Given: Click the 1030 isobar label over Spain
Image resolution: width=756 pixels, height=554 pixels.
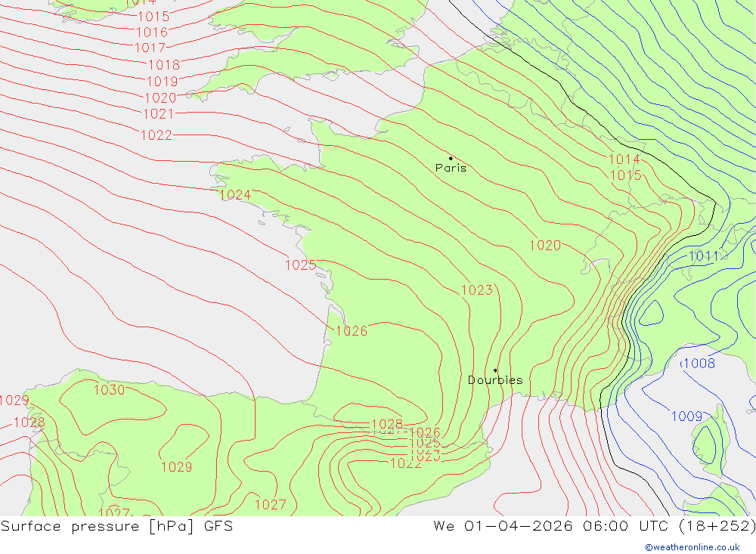Looking at the screenshot, I should (109, 389).
